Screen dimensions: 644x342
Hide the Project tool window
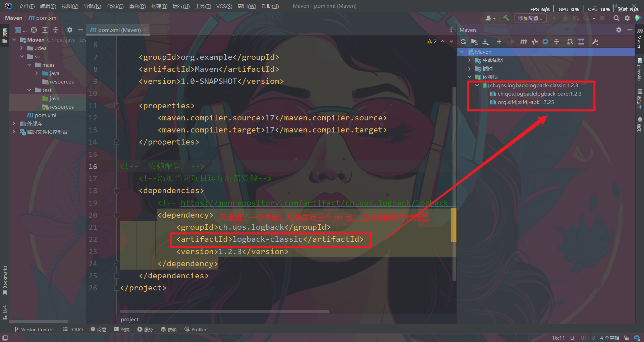click(80, 30)
